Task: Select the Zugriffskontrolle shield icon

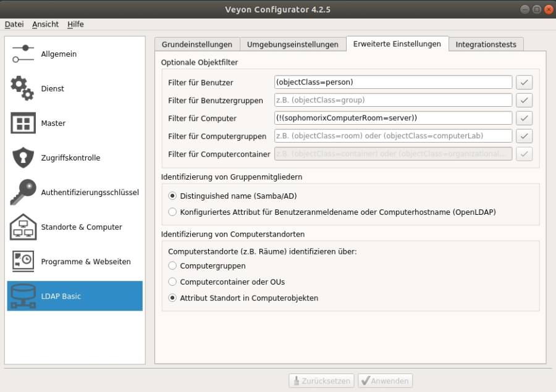Action: coord(23,157)
